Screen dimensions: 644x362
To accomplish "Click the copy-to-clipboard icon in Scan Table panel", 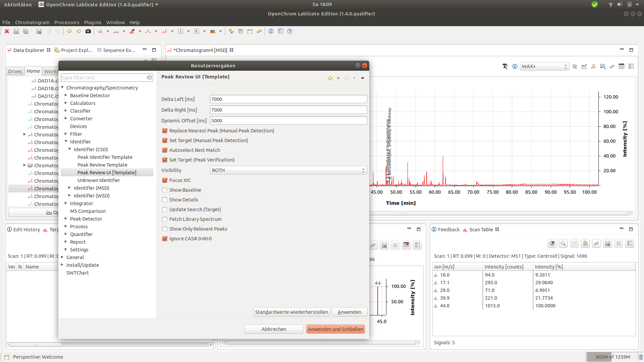I will 585,243.
